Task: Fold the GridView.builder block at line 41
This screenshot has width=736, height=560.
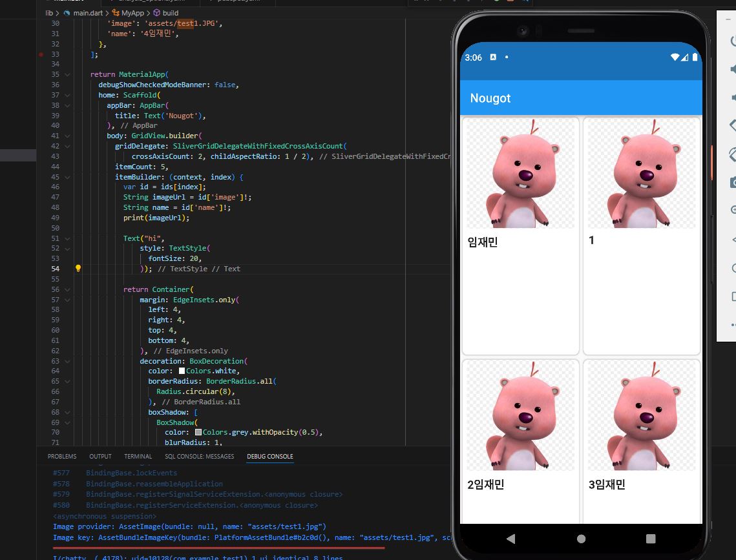Action: [68, 136]
